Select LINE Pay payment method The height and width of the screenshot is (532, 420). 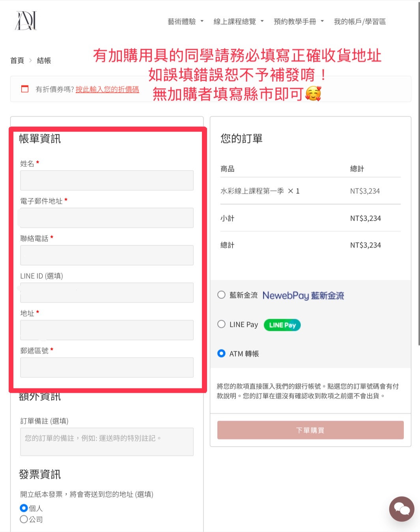tap(221, 324)
